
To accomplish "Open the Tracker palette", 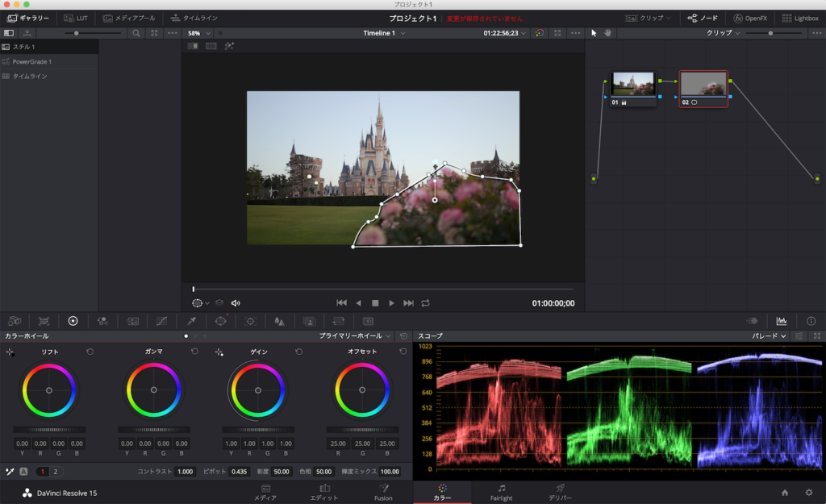I will (x=250, y=321).
